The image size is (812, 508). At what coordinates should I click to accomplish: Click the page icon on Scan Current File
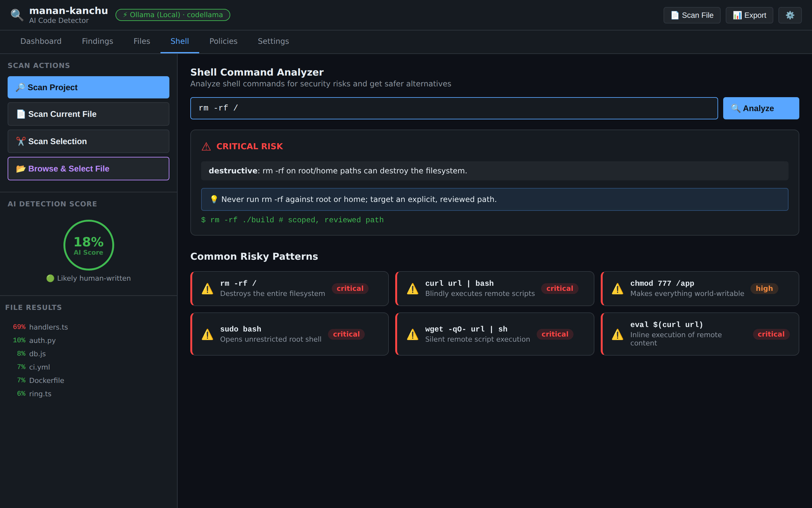pos(21,114)
